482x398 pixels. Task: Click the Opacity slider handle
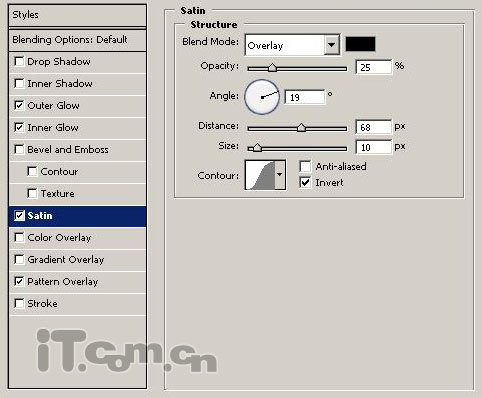tap(272, 68)
